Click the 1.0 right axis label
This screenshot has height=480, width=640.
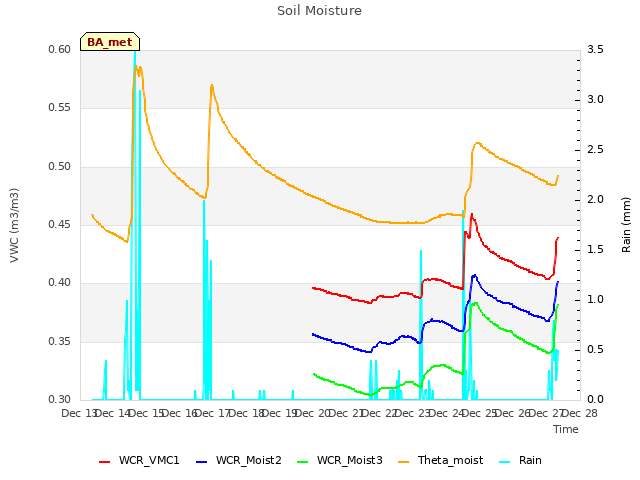(x=595, y=300)
